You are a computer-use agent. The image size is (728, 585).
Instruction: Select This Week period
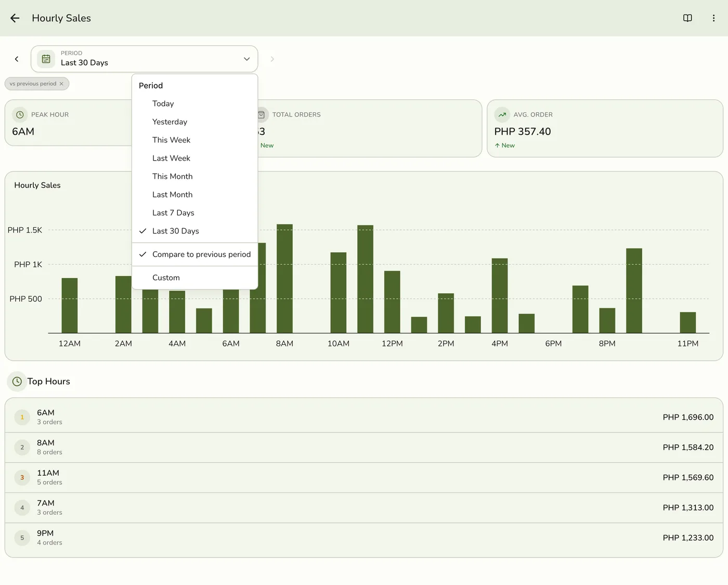(x=195, y=140)
